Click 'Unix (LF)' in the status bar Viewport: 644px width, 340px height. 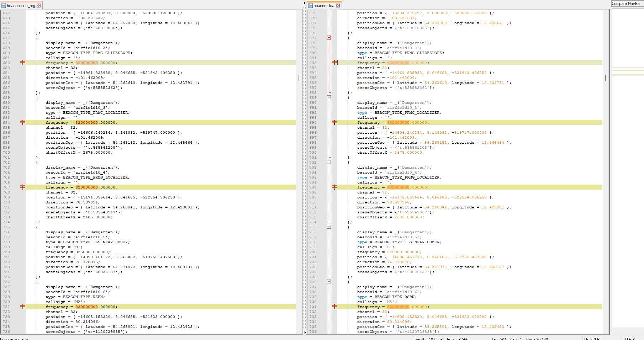592,339
